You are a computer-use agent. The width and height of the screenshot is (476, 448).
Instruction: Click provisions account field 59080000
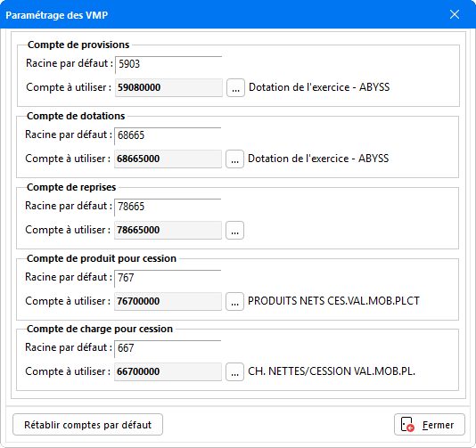(168, 88)
